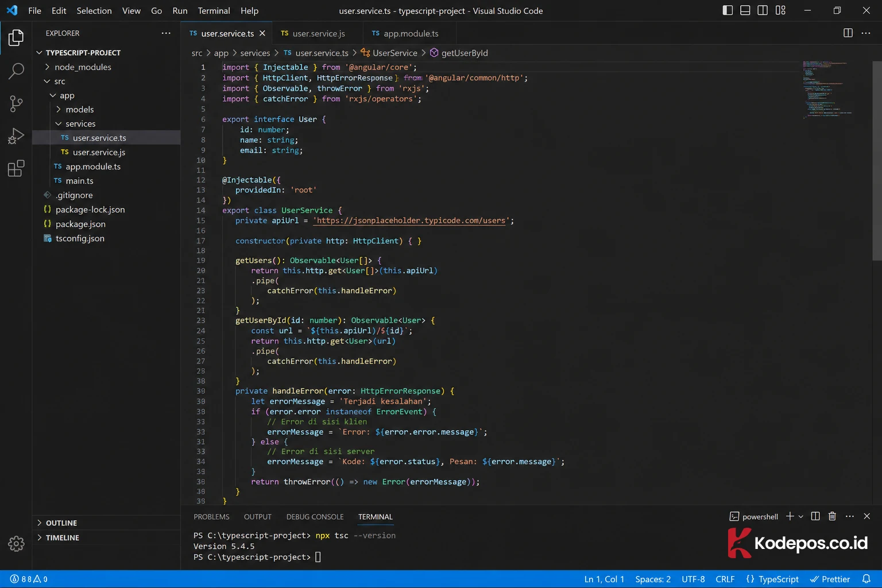The image size is (882, 588).
Task: Split the editor to the right
Action: 848,33
